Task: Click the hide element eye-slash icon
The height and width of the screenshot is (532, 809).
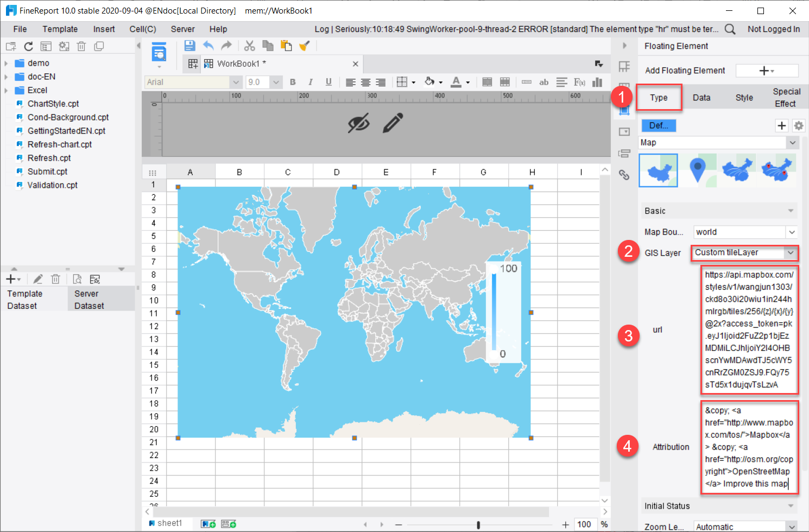Action: pyautogui.click(x=358, y=123)
